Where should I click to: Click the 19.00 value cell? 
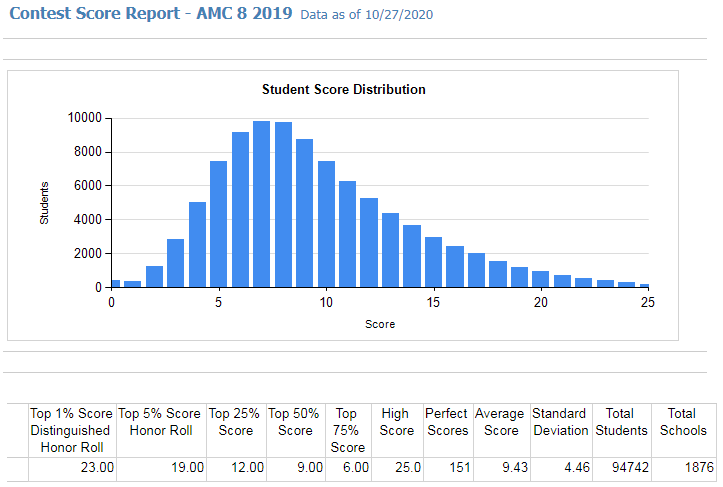(x=161, y=469)
